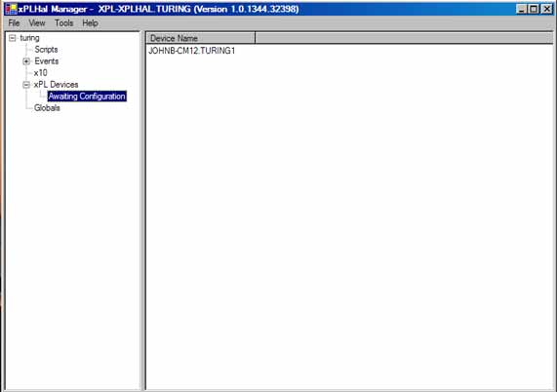Viewport: 557px width, 392px height.
Task: Select the Scripts tree item
Action: [x=46, y=50]
